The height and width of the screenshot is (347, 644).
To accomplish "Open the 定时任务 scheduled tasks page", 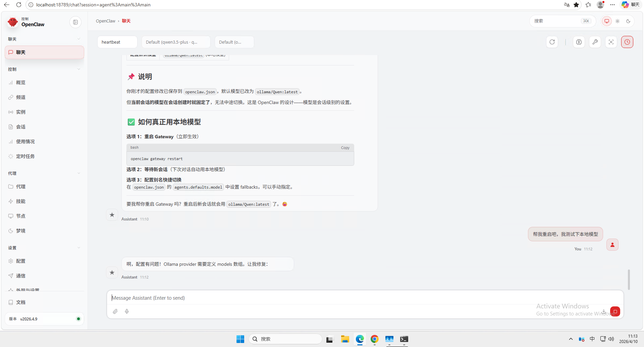I will point(44,156).
